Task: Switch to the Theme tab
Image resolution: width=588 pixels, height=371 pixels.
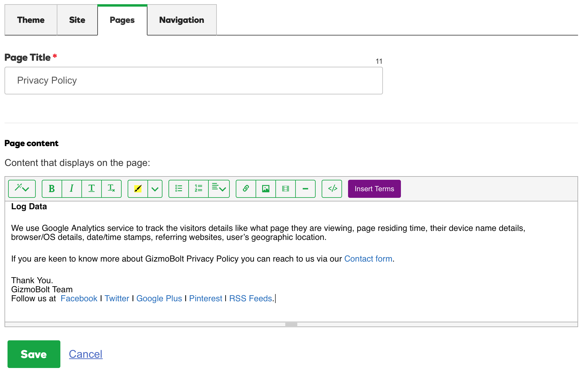Action: (x=30, y=19)
